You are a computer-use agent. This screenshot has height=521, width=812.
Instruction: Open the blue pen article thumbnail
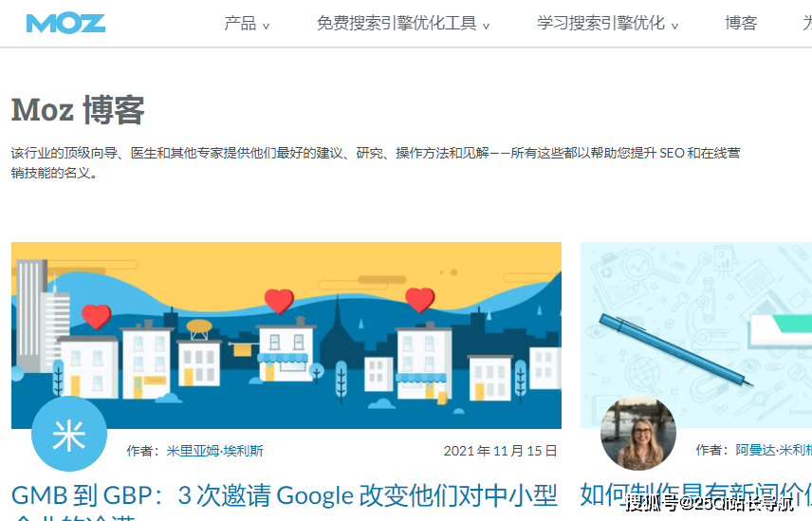coord(696,335)
